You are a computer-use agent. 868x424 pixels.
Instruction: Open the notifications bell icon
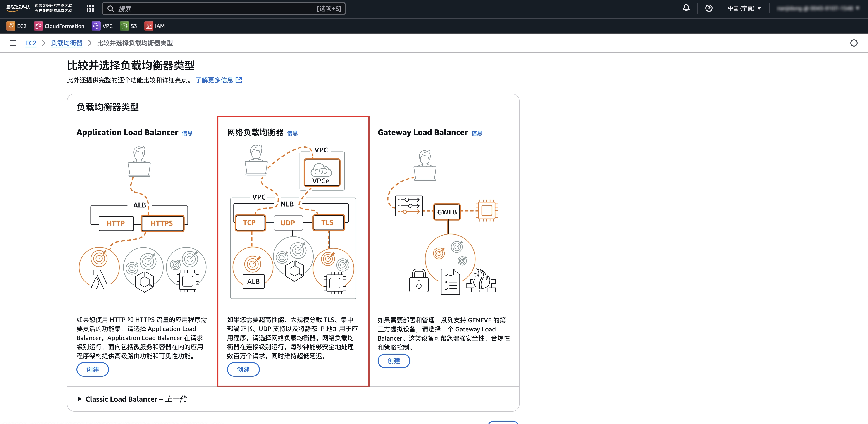tap(686, 8)
